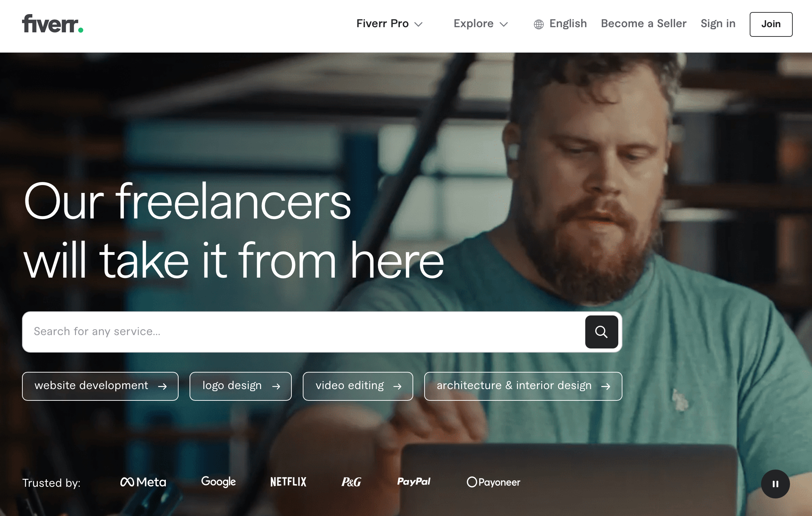Click the Fiverr logo
This screenshot has height=516, width=812.
pos(53,24)
